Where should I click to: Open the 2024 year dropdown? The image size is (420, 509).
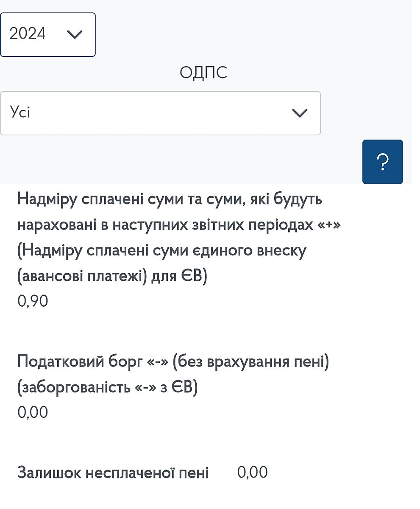pos(47,34)
